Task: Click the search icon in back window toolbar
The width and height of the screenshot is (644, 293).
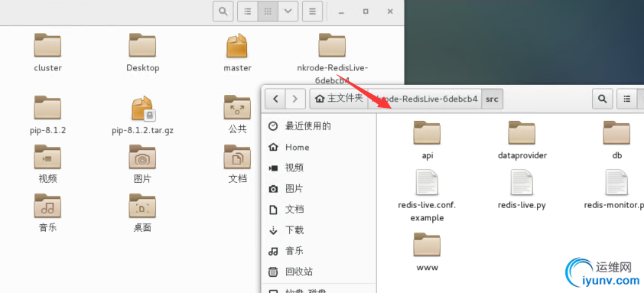Action: (x=223, y=11)
